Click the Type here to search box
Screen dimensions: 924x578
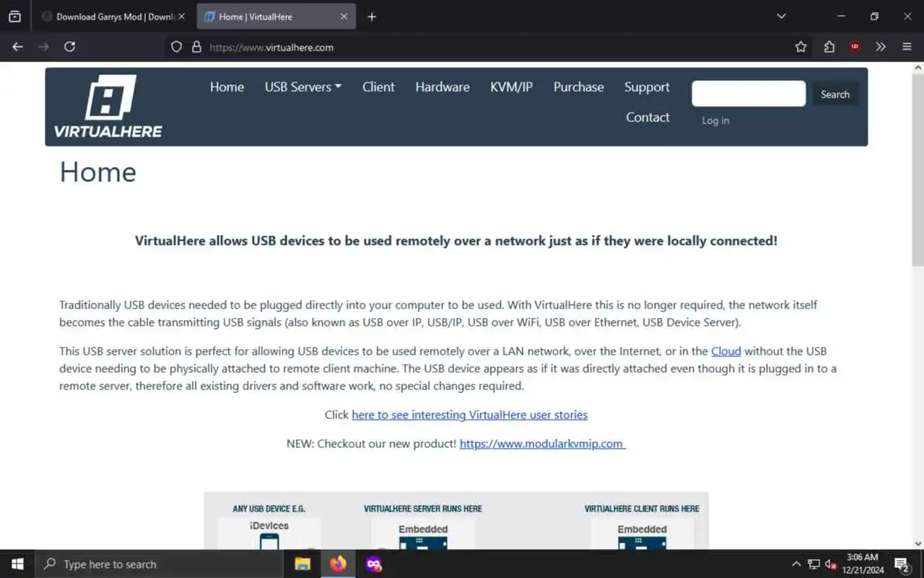click(157, 564)
